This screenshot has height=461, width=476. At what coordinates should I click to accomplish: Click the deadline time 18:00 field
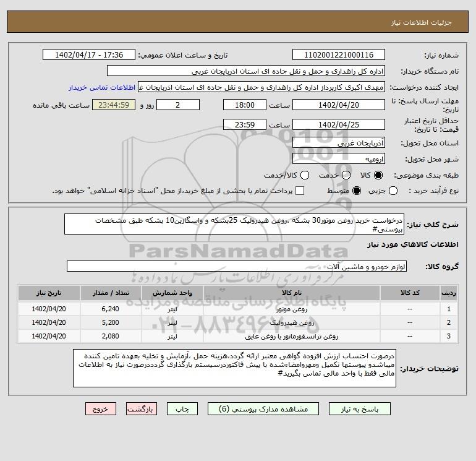click(245, 105)
